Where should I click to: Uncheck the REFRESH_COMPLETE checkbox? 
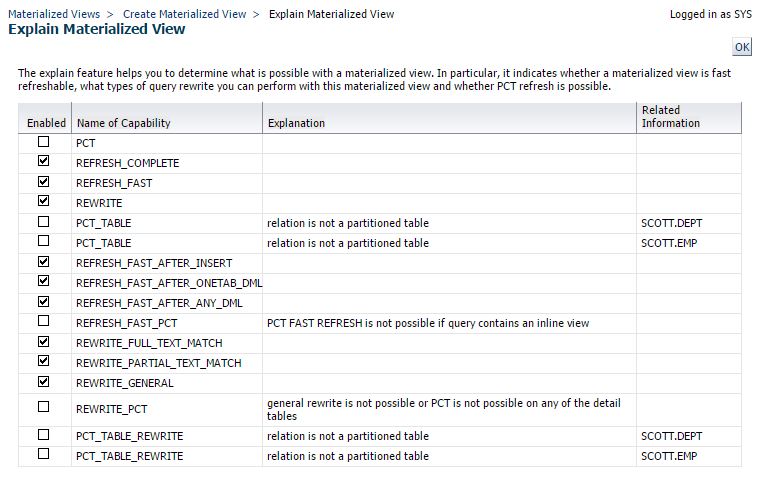[43, 161]
